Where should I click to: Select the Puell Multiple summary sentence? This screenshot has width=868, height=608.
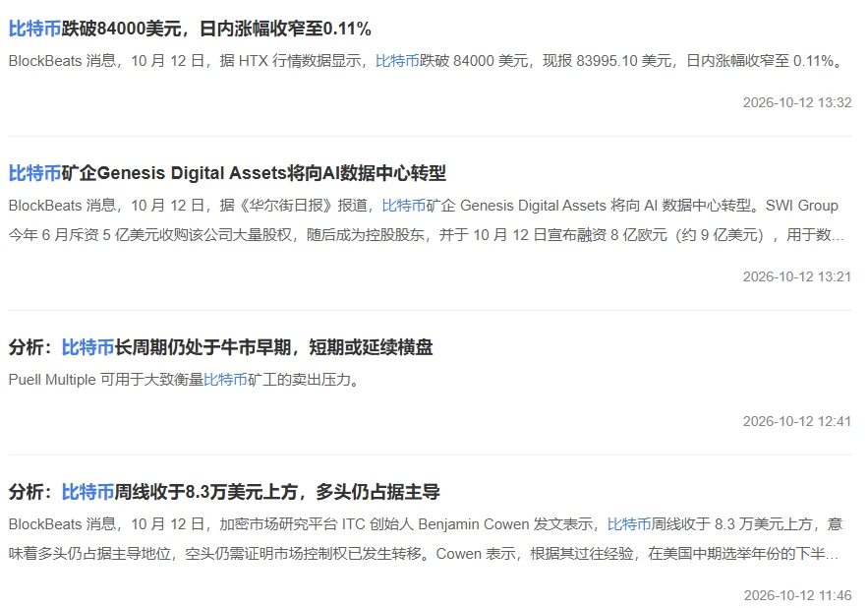pos(186,380)
